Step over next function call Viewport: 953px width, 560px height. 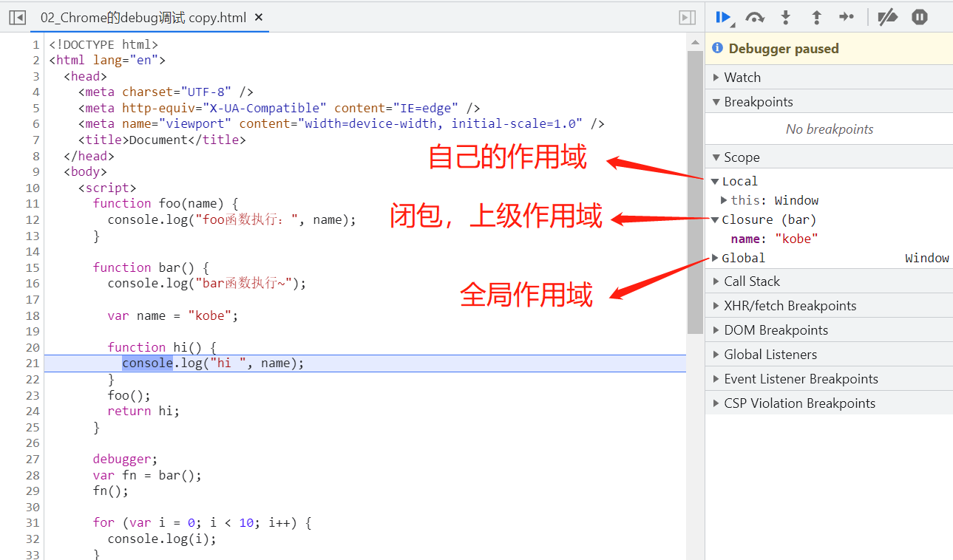tap(755, 17)
